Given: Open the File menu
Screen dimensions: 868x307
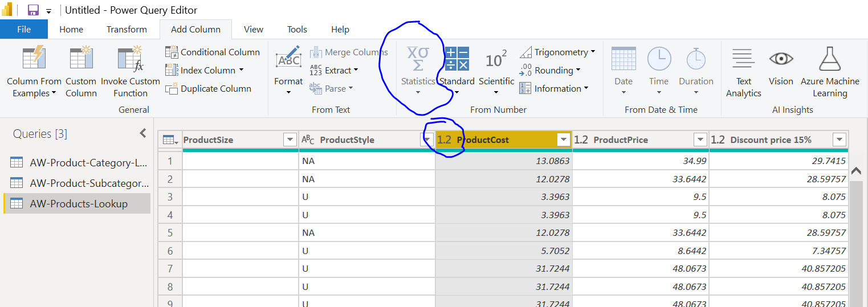Looking at the screenshot, I should point(24,29).
